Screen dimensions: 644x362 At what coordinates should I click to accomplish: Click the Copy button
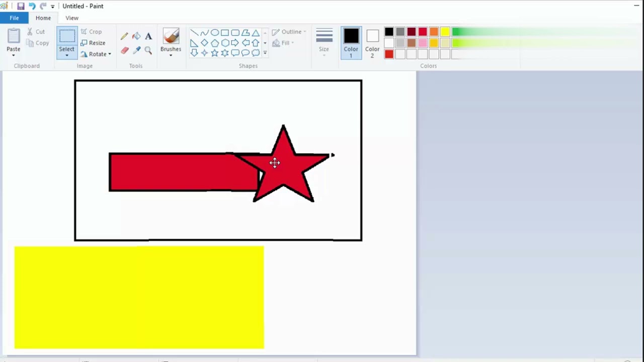[37, 43]
